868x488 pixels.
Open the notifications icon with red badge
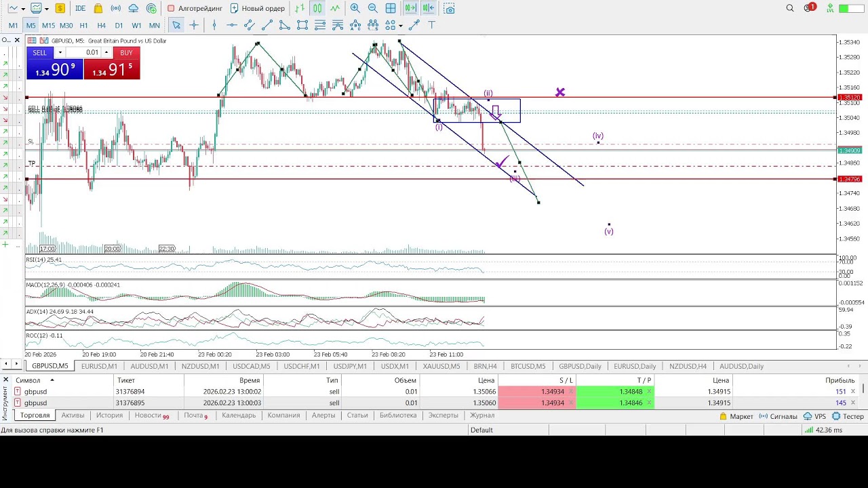tap(809, 8)
